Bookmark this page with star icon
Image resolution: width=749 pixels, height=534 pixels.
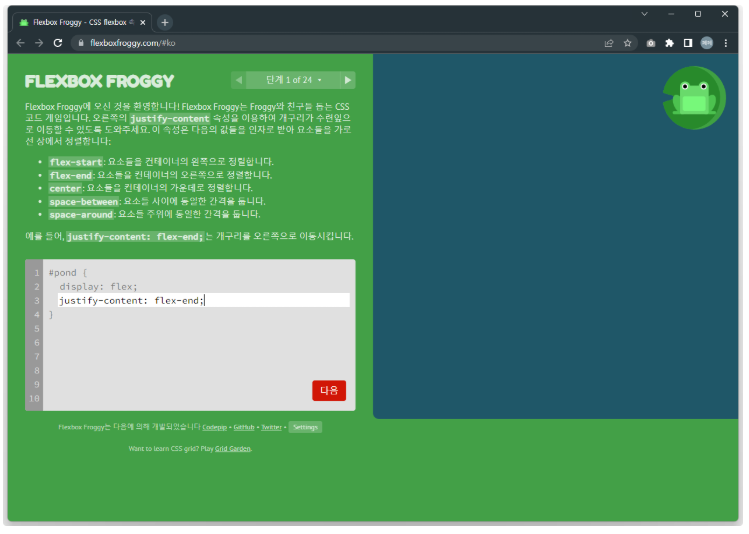point(627,43)
